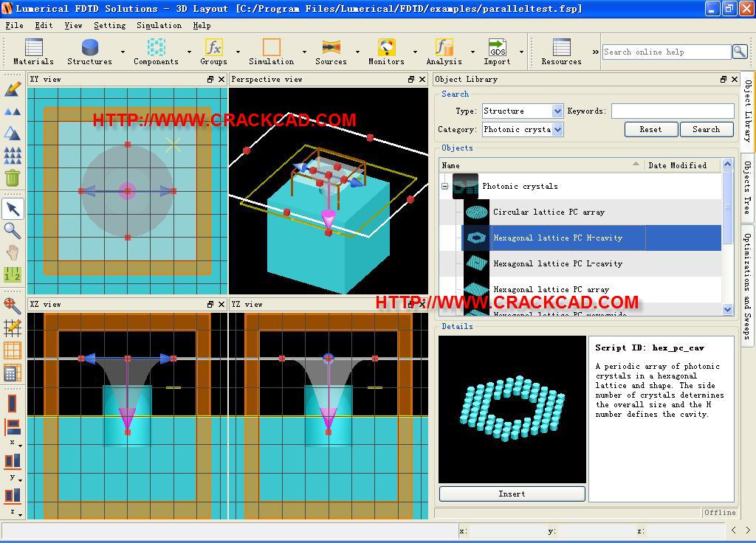Click the GDS Import icon

497,47
